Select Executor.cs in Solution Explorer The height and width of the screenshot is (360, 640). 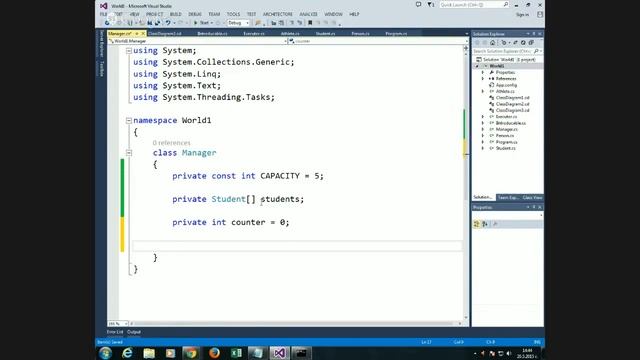click(506, 117)
